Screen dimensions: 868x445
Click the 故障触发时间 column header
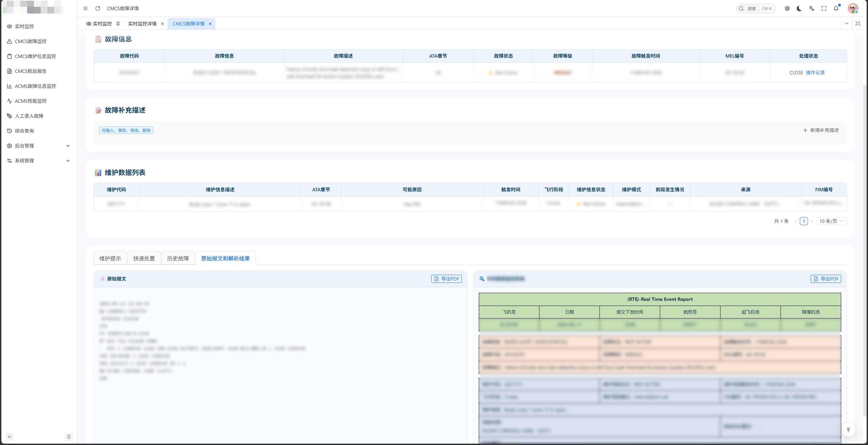click(x=646, y=56)
